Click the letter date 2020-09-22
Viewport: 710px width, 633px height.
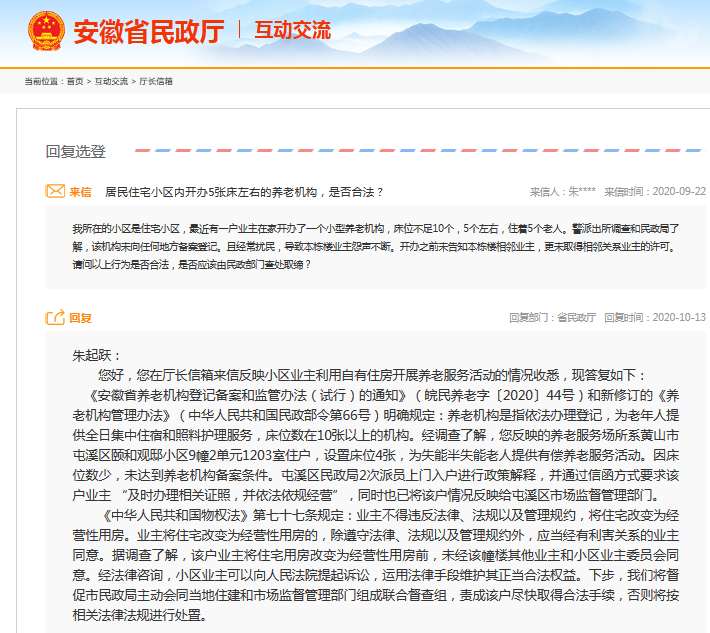click(x=679, y=192)
